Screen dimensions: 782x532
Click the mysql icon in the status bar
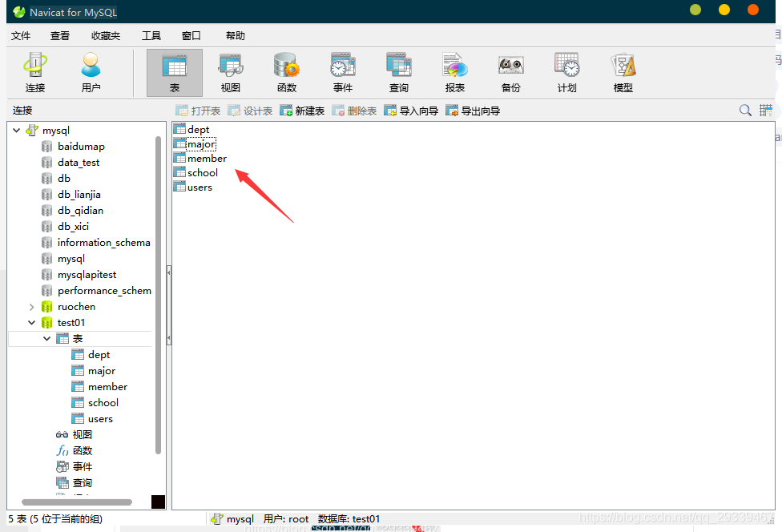click(x=217, y=519)
